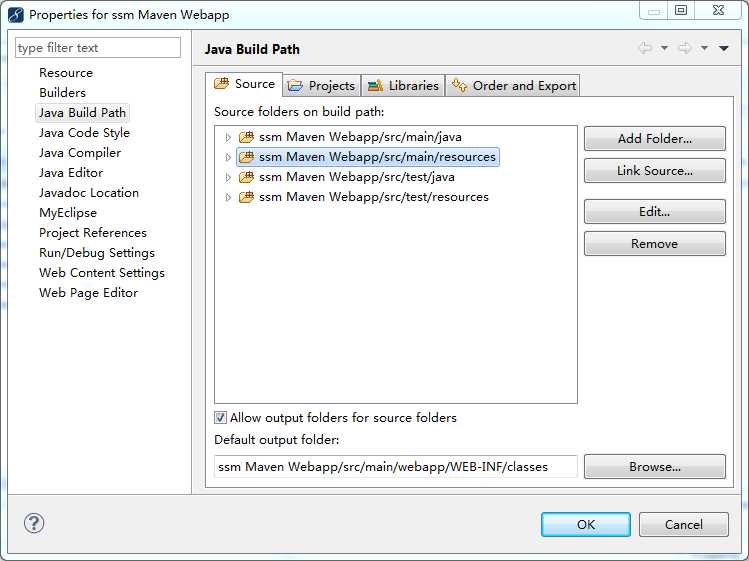Screen dimensions: 749x561
Task: Toggle Allow output folders for source folders
Action: tap(220, 418)
